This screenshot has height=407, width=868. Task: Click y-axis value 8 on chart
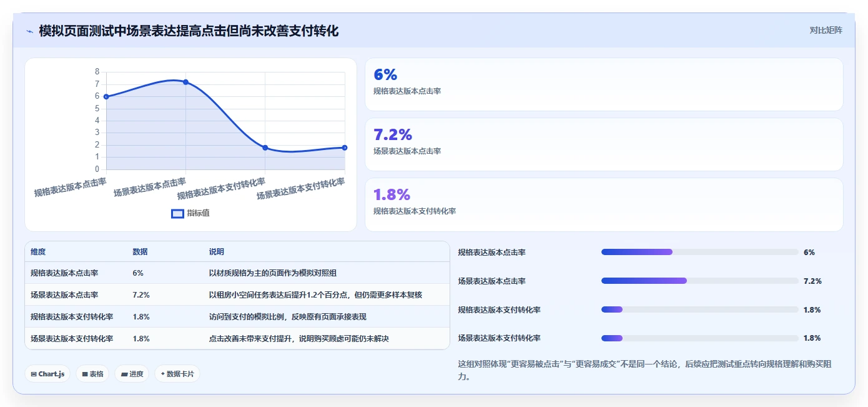coord(97,72)
